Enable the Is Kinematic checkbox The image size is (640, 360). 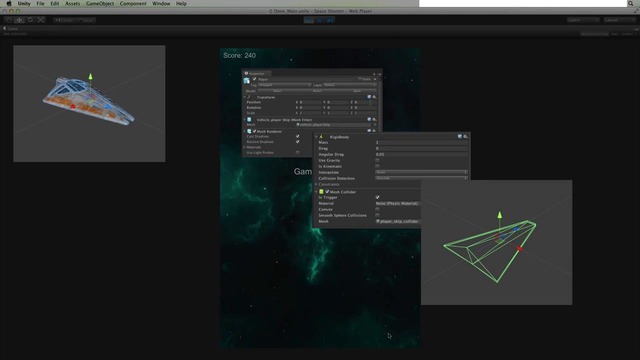pos(377,166)
